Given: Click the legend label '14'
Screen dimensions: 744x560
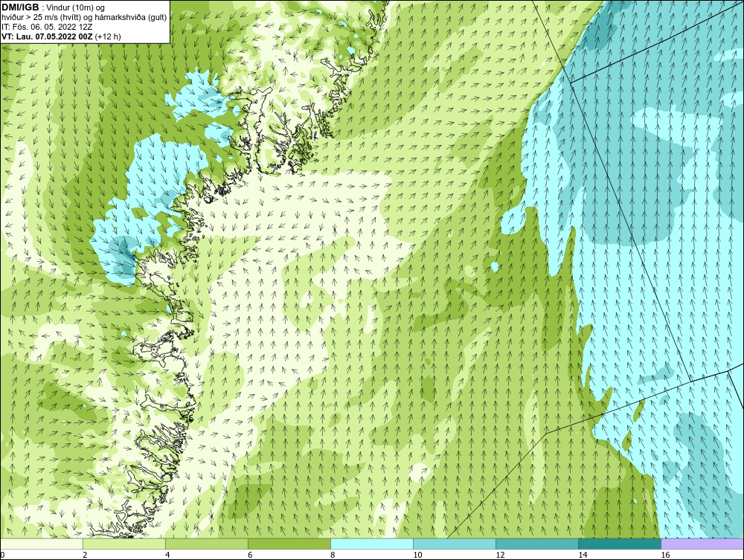Looking at the screenshot, I should tap(583, 555).
